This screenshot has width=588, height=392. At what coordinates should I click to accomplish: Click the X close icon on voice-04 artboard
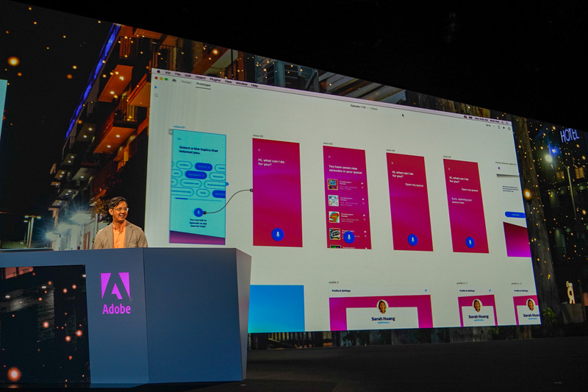(392, 163)
